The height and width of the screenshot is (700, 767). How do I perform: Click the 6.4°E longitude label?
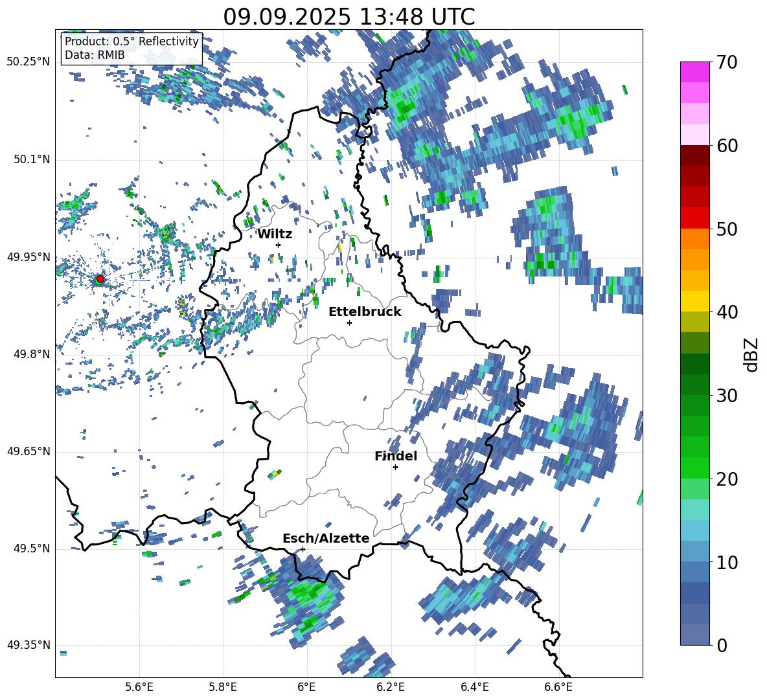tap(474, 687)
